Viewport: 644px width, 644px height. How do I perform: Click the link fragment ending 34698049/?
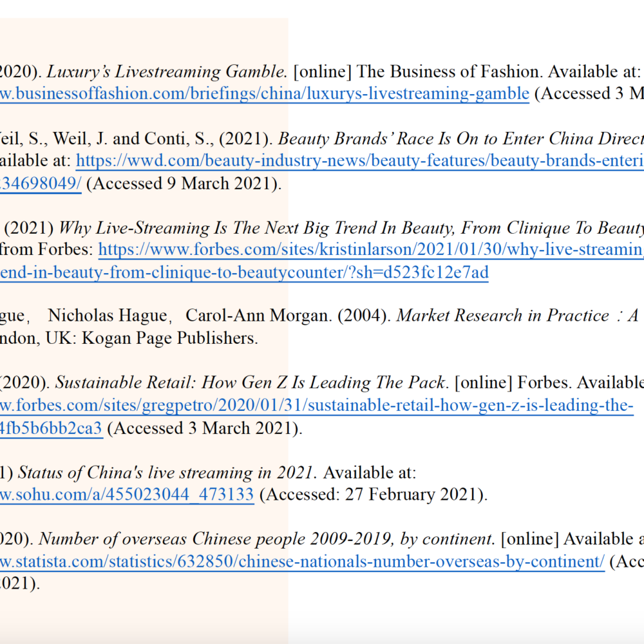pyautogui.click(x=41, y=184)
